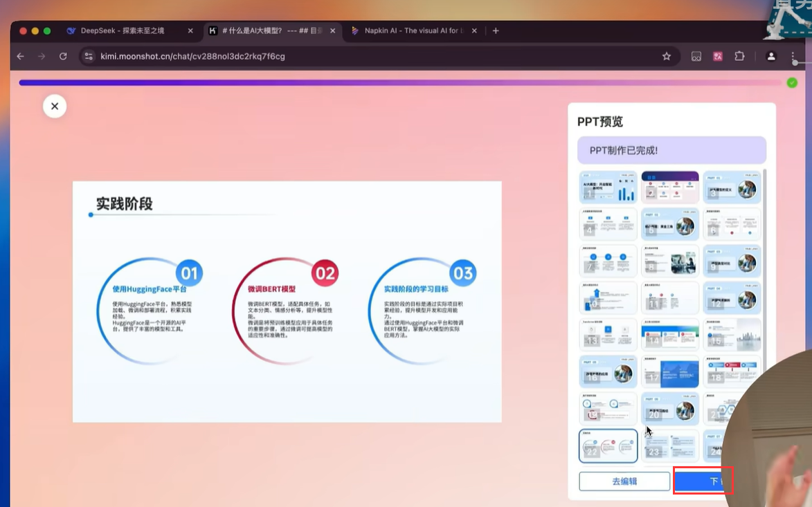The width and height of the screenshot is (812, 507).
Task: Select slide thumbnail 15
Action: (x=732, y=334)
